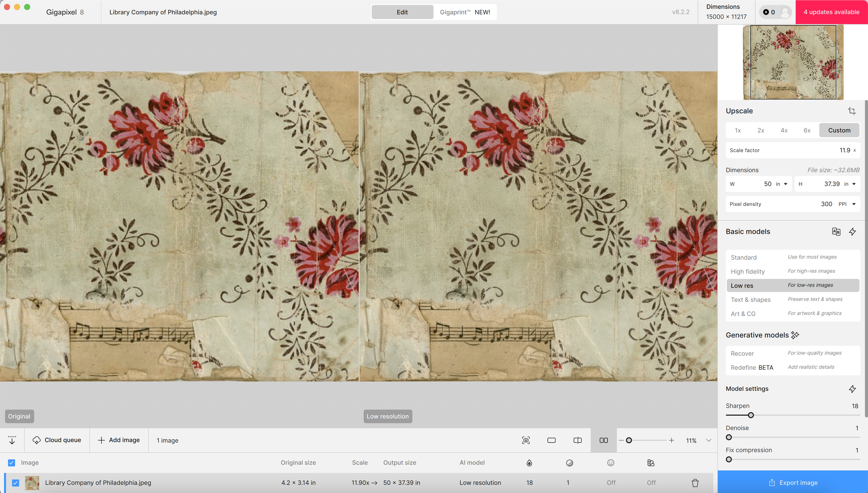Screen dimensions: 868x493
Task: Switch to split slider view icon
Action: click(x=577, y=440)
